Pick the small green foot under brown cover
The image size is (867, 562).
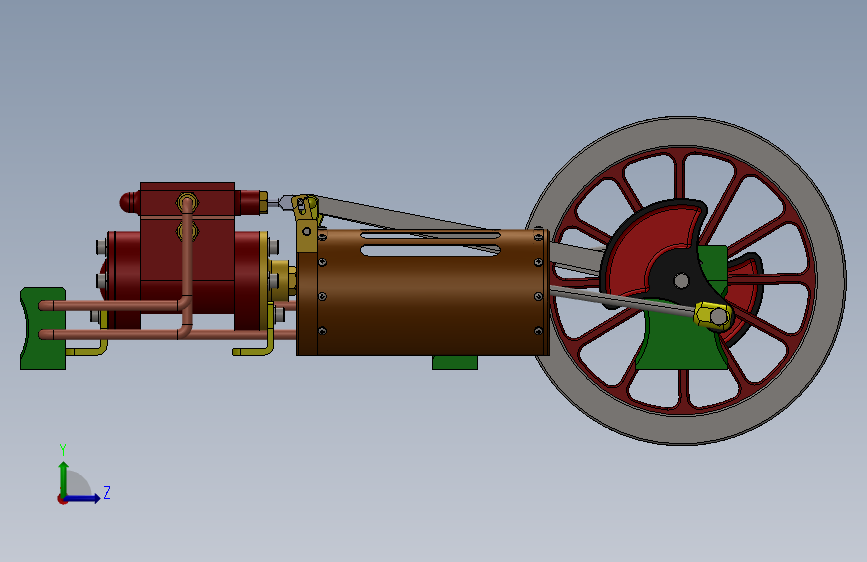pos(455,362)
